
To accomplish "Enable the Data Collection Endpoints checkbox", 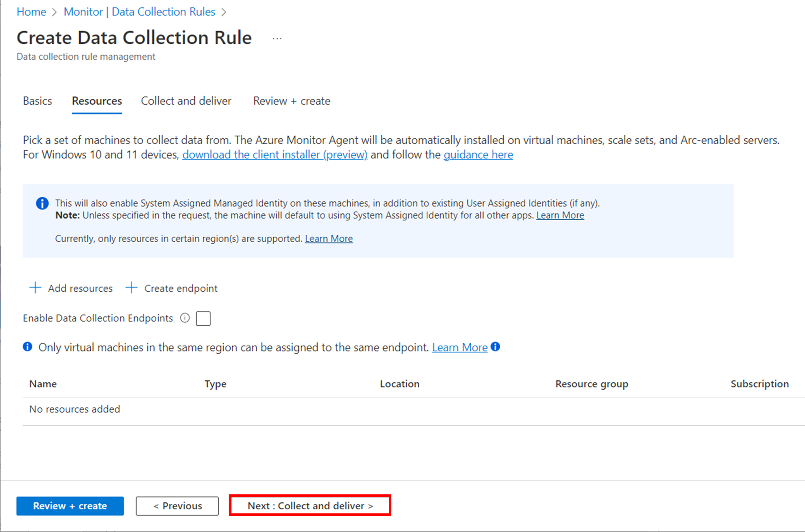I will pyautogui.click(x=203, y=318).
